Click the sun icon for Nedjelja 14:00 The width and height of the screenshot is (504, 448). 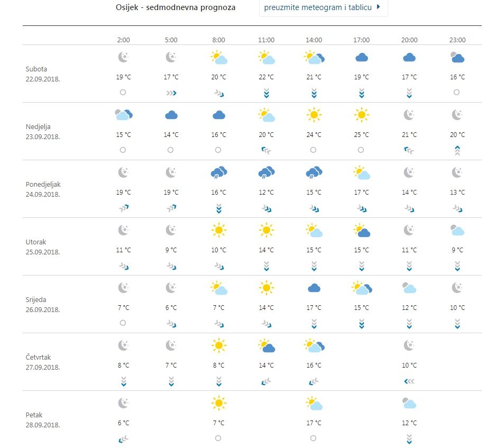pyautogui.click(x=314, y=114)
